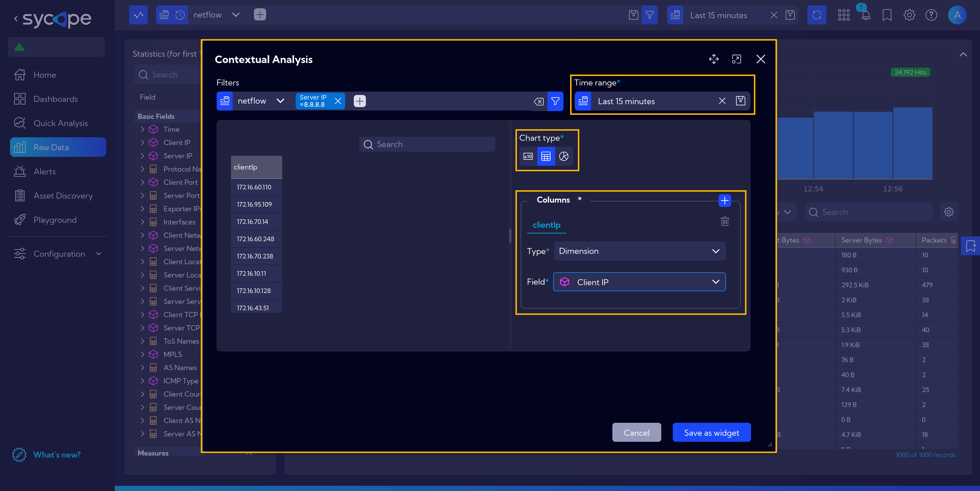Open the user avatar menu
Viewport: 980px width, 491px height.
point(957,15)
